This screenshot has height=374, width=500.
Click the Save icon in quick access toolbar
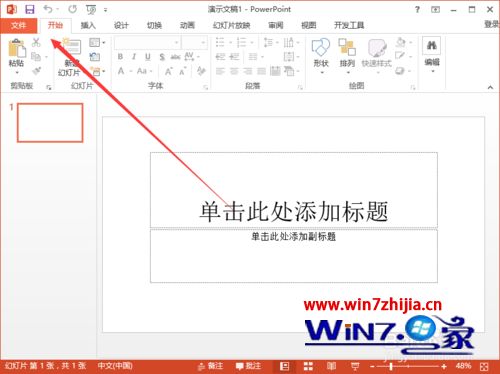30,9
